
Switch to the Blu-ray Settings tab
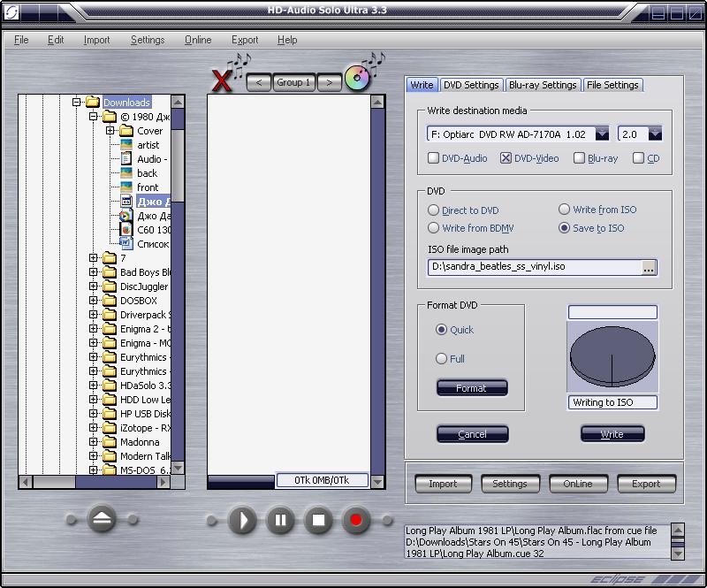click(x=543, y=85)
